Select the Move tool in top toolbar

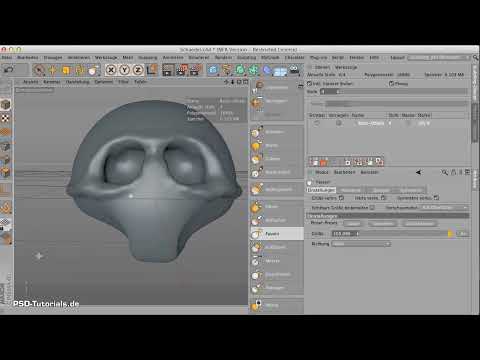pyautogui.click(x=52, y=70)
